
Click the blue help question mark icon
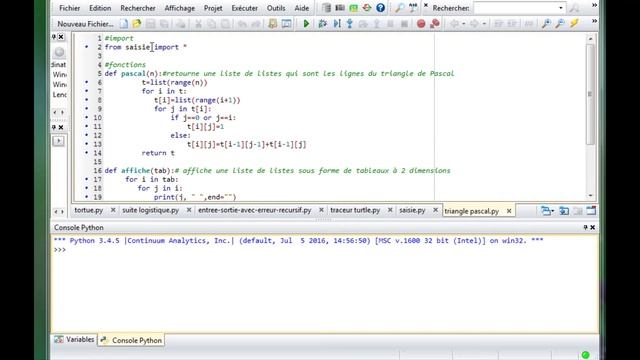point(380,8)
